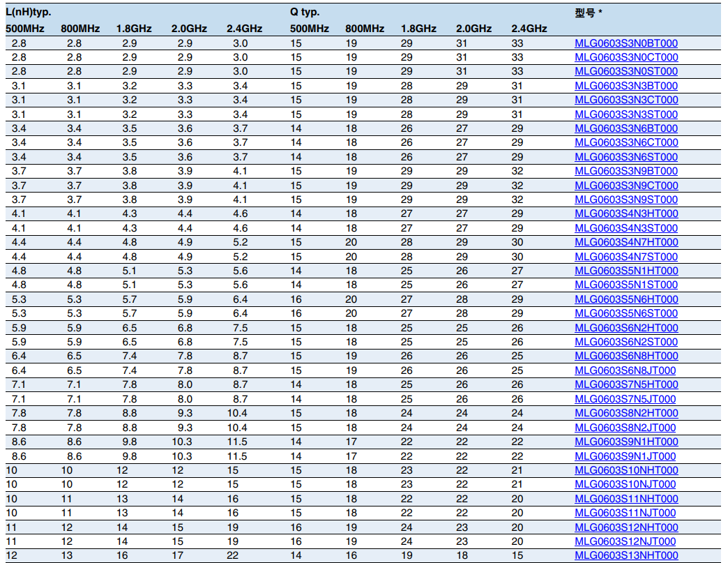The height and width of the screenshot is (563, 728).
Task: Open the MLG0603S13NHT000 part link
Action: (x=626, y=555)
